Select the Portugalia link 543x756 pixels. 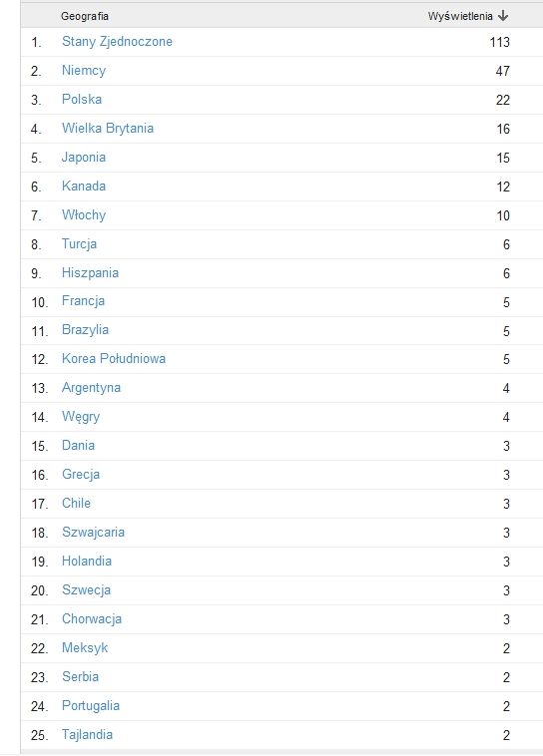(90, 706)
